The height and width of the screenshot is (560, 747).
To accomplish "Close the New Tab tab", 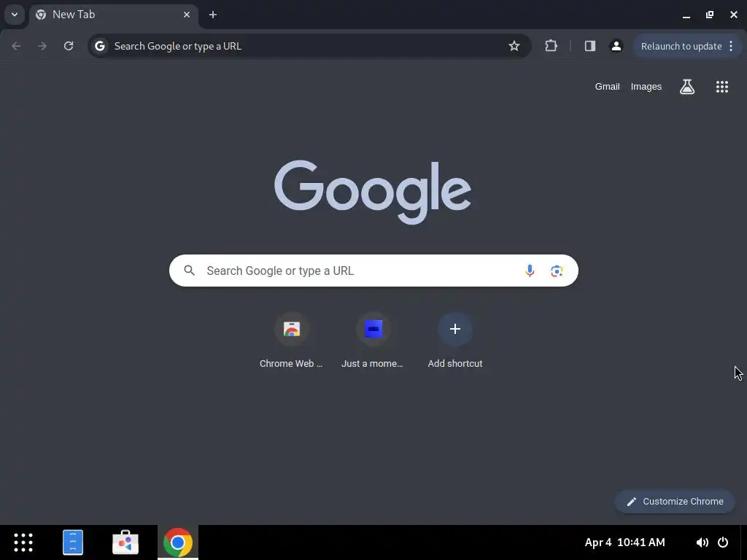I will point(187,15).
